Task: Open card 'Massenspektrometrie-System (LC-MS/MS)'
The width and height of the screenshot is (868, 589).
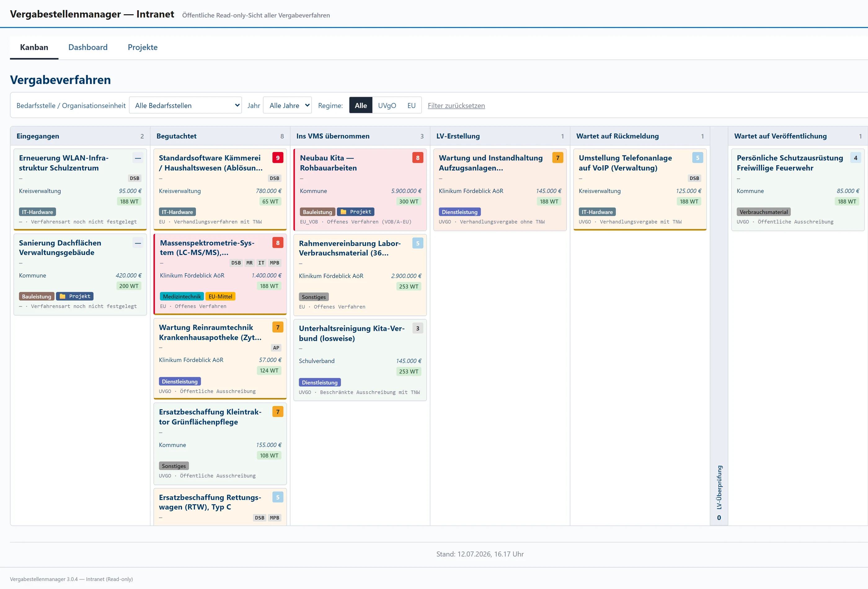Action: (x=220, y=274)
